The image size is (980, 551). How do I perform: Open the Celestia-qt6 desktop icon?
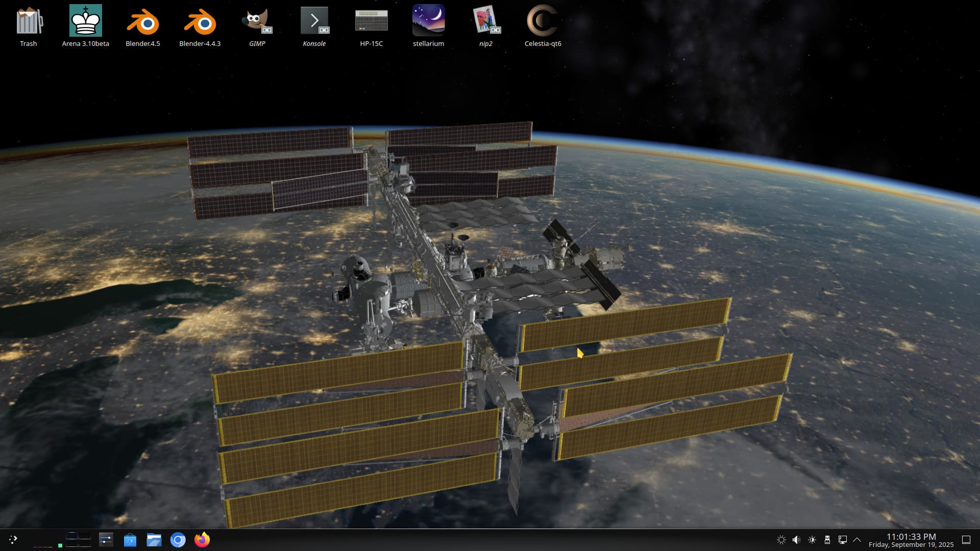[x=543, y=27]
